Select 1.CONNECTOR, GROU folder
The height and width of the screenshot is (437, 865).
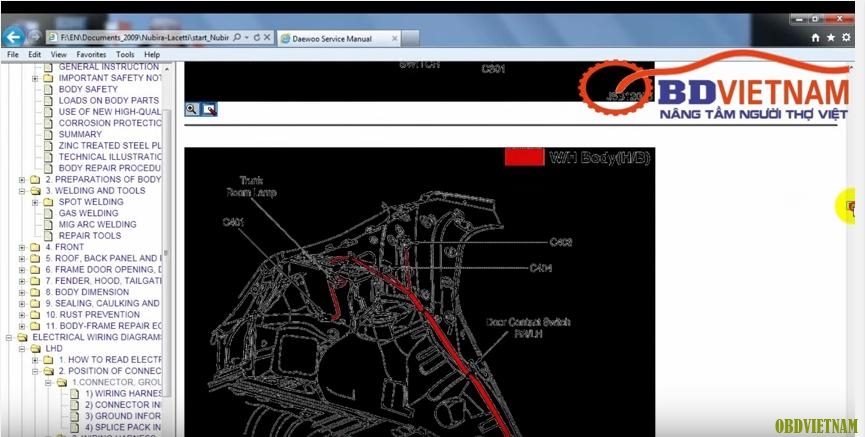[x=116, y=382]
